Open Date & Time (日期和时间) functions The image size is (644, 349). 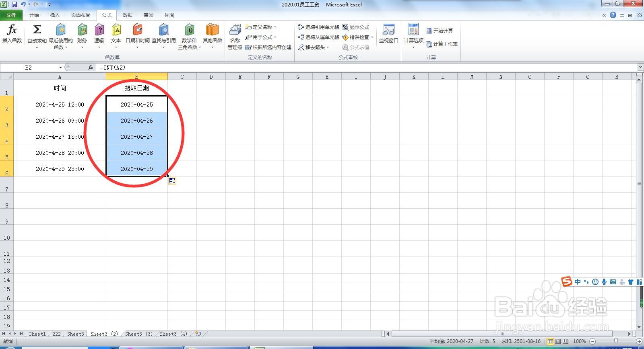pos(138,36)
